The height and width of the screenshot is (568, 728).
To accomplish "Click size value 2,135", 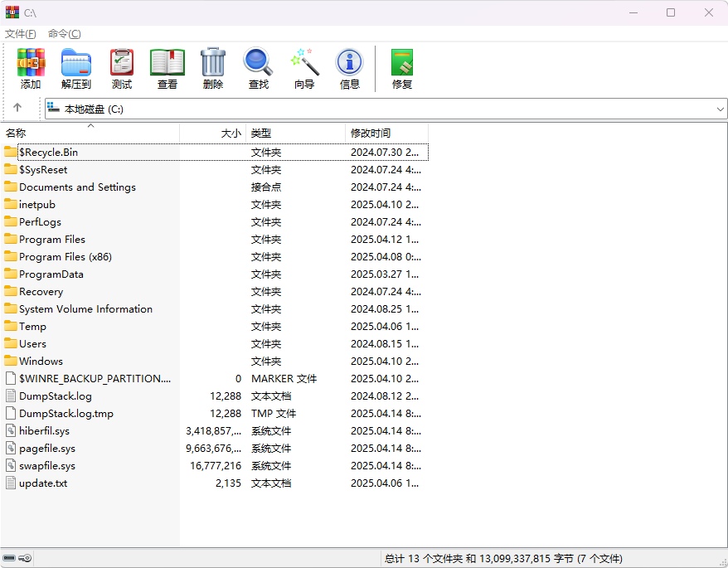I will pyautogui.click(x=228, y=483).
